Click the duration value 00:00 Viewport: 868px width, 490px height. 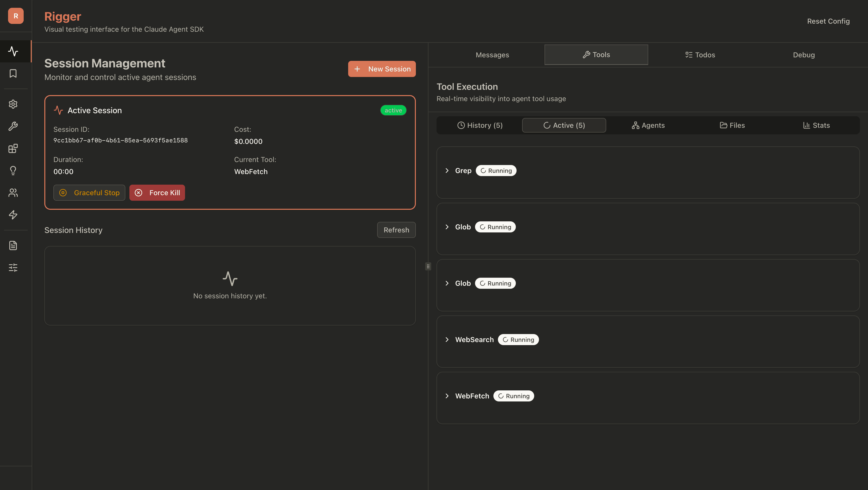(x=63, y=172)
